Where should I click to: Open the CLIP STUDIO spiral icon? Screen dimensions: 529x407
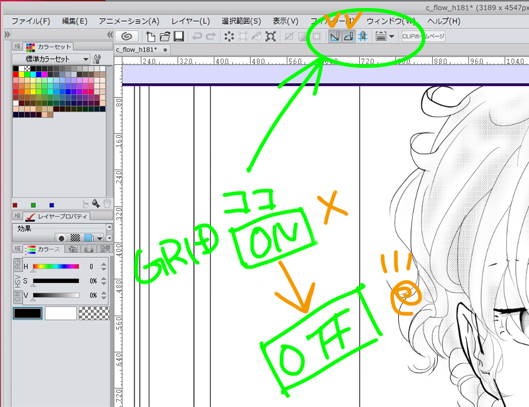[x=127, y=36]
